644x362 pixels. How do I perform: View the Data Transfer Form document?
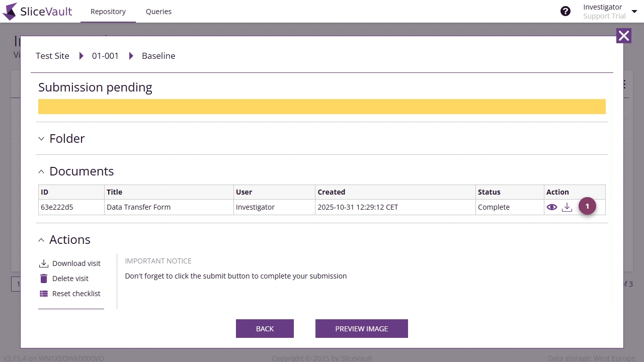coord(552,207)
